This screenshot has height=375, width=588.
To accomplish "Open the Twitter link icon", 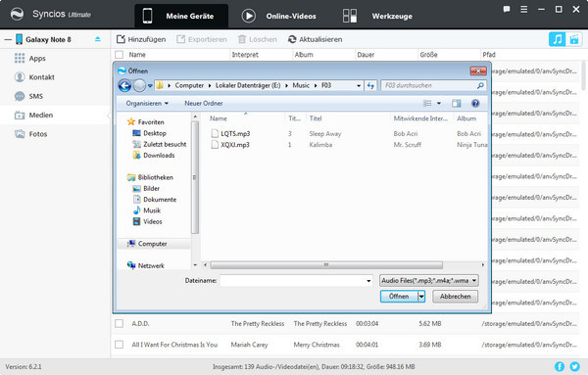I will point(574,366).
